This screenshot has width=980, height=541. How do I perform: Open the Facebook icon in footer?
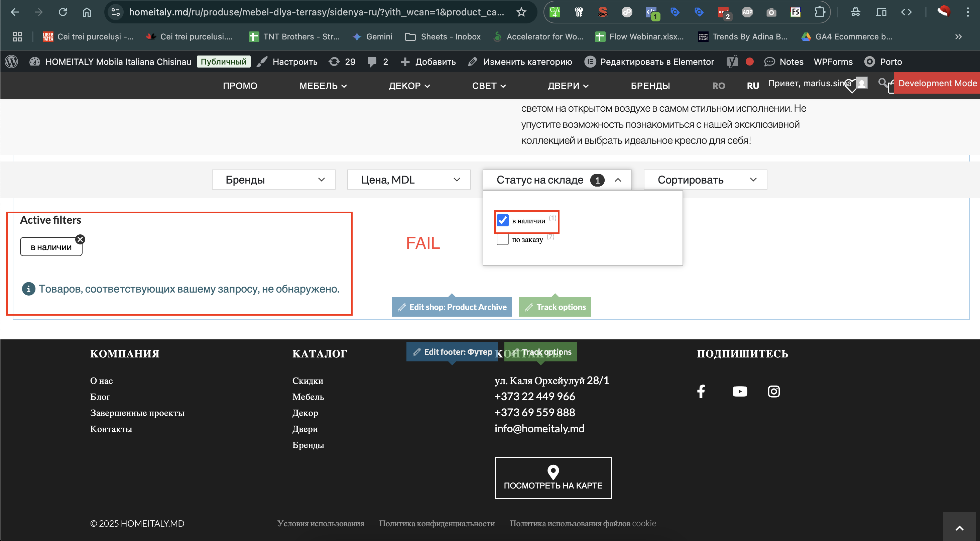pos(701,392)
